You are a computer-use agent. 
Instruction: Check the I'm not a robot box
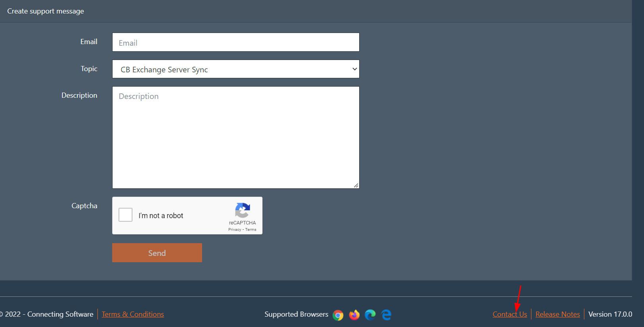(126, 215)
